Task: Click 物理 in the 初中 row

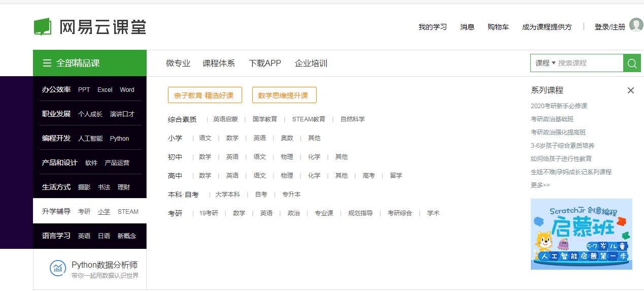Action: (287, 157)
